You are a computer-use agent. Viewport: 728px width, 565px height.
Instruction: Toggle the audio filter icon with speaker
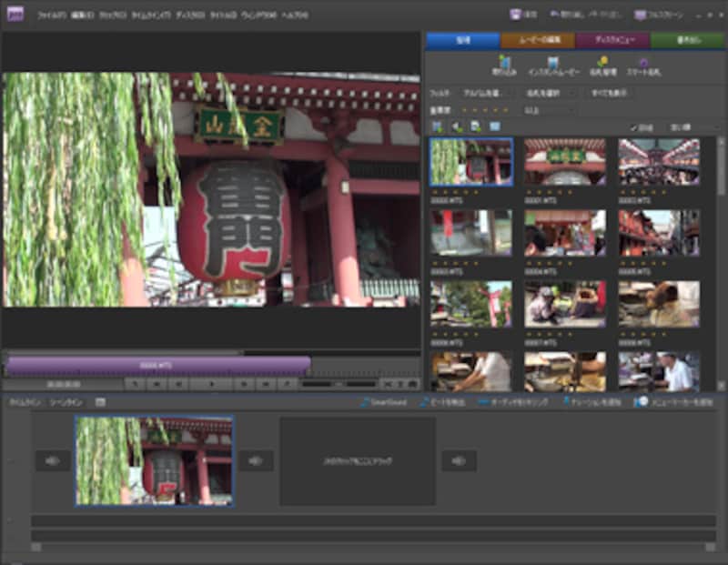click(x=456, y=127)
